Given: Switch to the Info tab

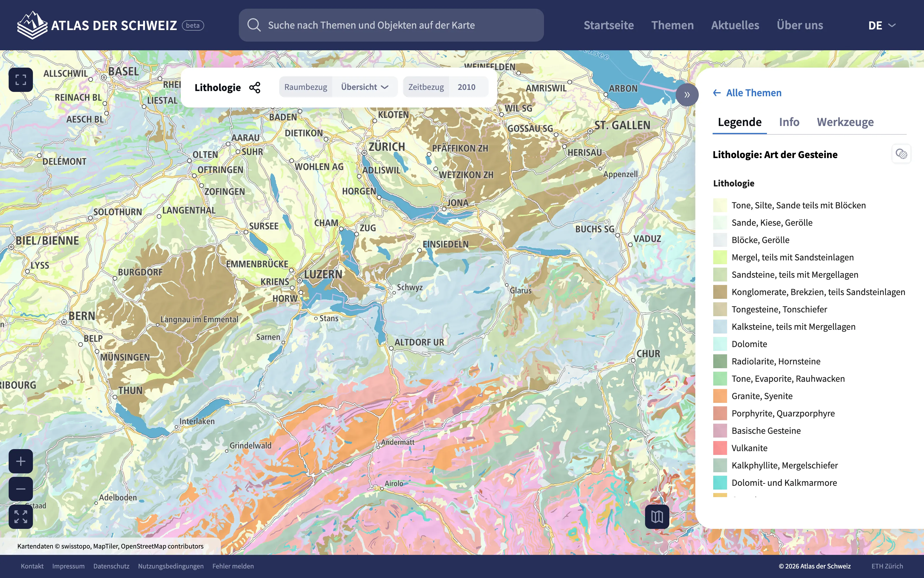Looking at the screenshot, I should point(789,122).
